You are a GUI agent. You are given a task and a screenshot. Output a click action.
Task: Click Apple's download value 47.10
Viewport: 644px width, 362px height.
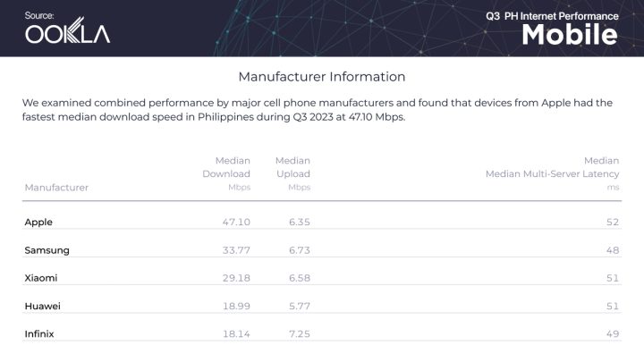[x=236, y=222]
